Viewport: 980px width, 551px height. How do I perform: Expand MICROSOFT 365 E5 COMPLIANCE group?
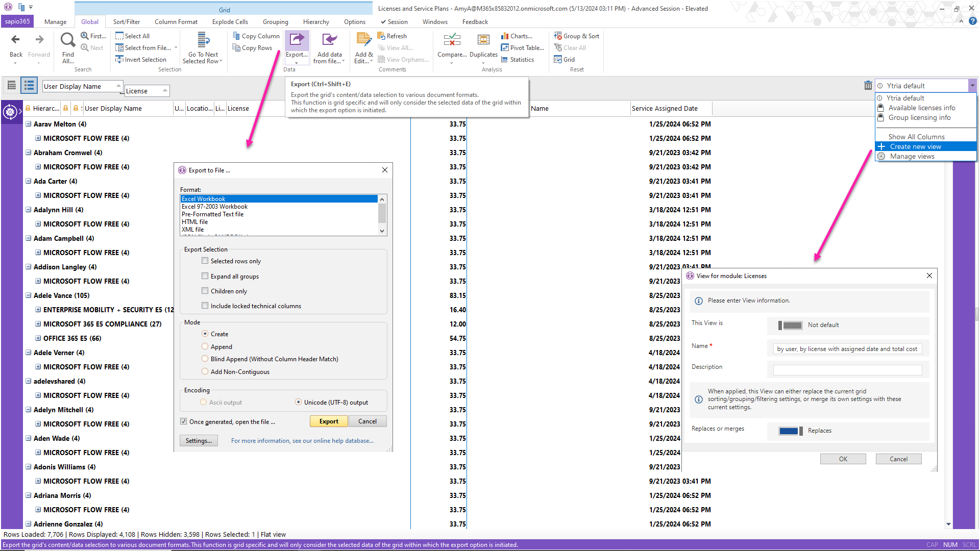(38, 324)
